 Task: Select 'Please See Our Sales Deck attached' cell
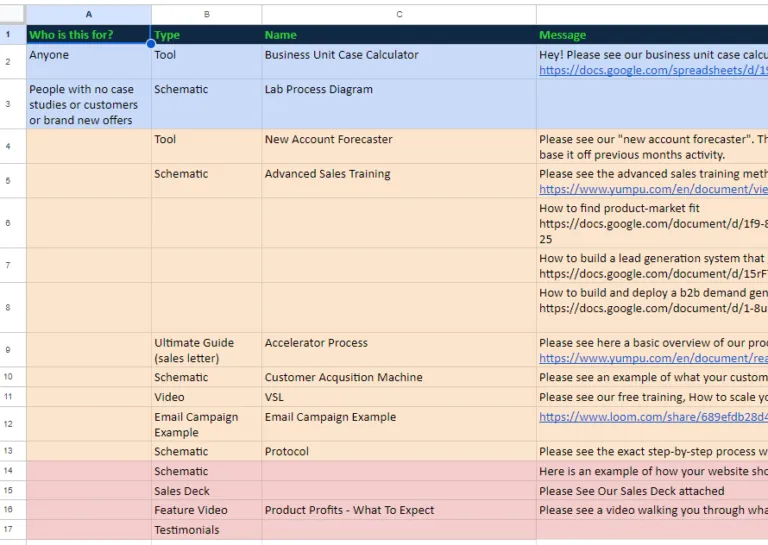(x=652, y=490)
